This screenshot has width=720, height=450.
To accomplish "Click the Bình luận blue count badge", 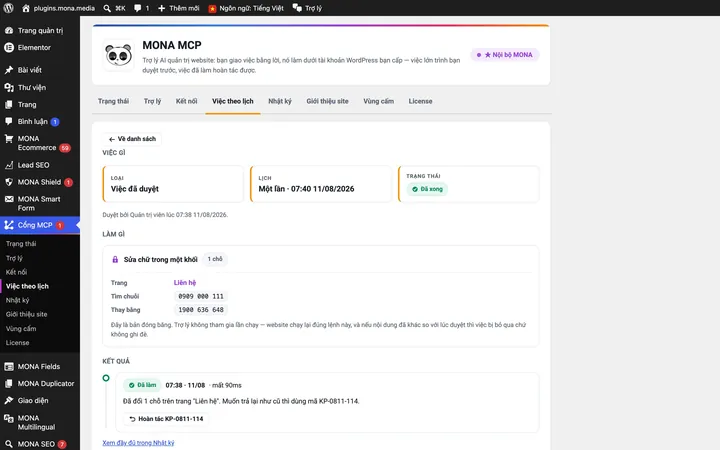I will click(x=55, y=122).
